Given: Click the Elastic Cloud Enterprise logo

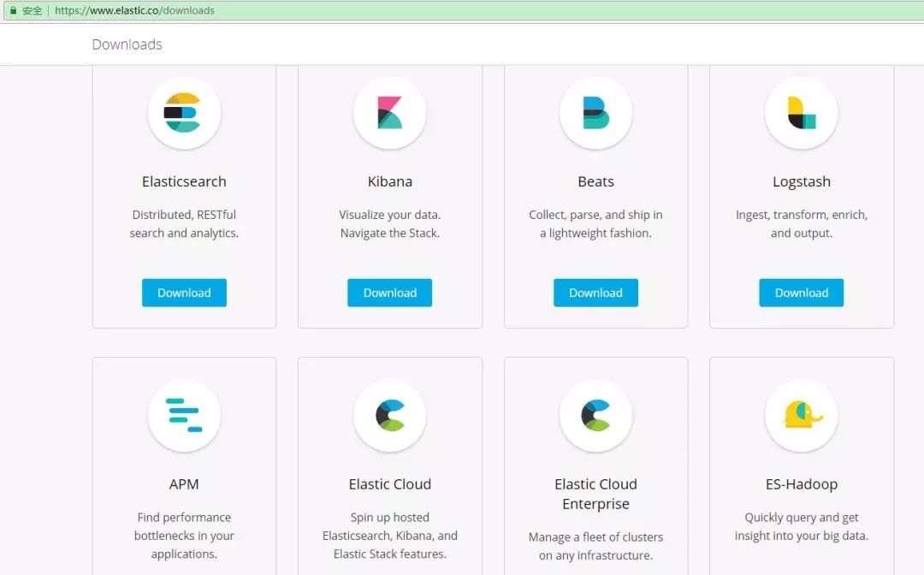Looking at the screenshot, I should point(595,415).
